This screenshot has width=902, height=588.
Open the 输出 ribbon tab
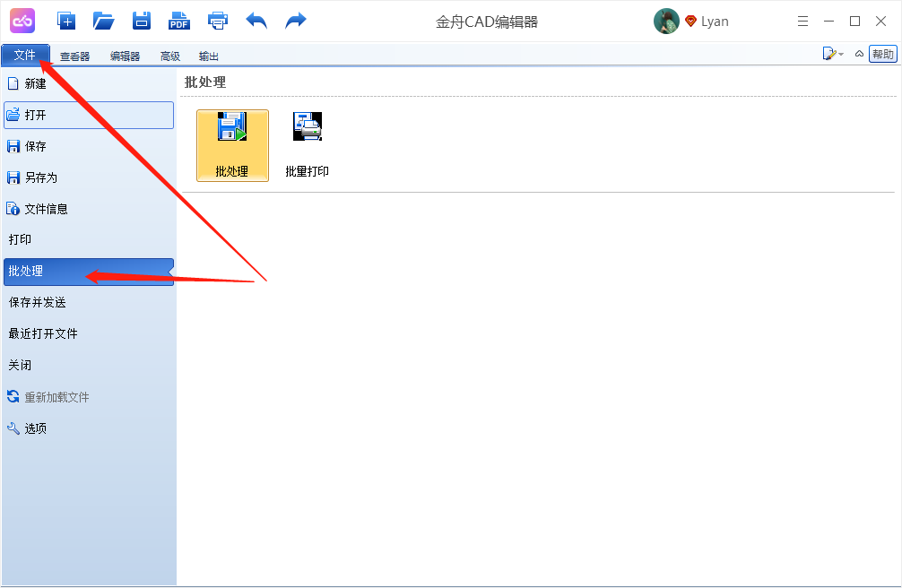coord(209,56)
